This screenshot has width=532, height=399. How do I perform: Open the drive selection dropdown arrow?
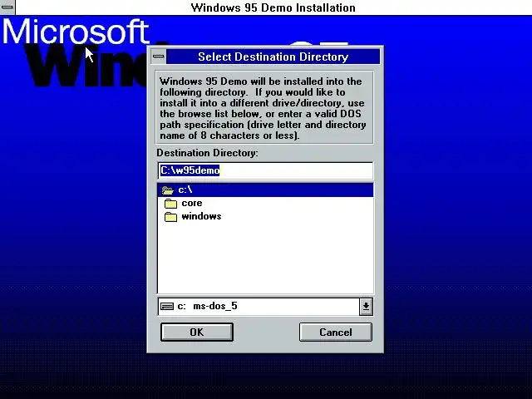pyautogui.click(x=366, y=307)
